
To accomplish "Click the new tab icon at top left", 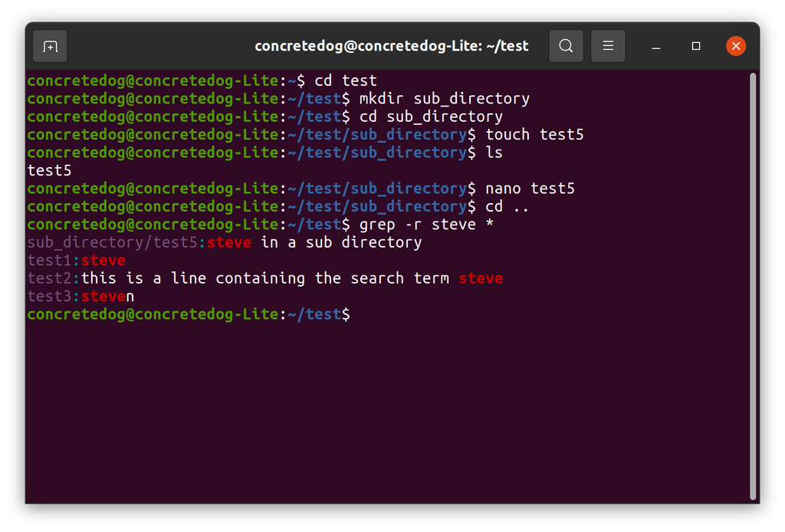I will [x=49, y=46].
